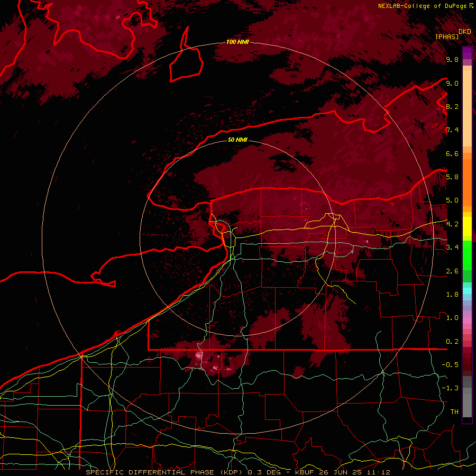This screenshot has height=476, width=476.
Task: Select the 50 NMI range ring label
Action: (237, 140)
